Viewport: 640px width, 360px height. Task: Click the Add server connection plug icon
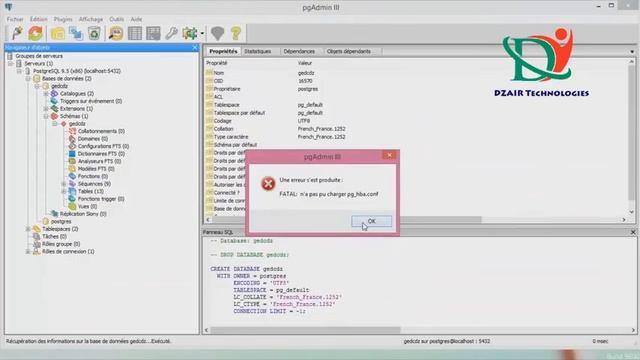tap(17, 33)
